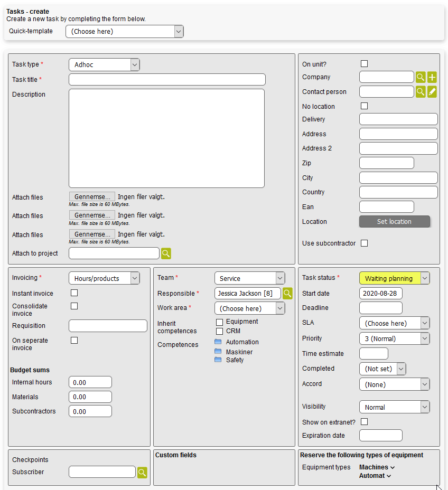This screenshot has height=490, width=448.
Task: Click the Subscriber search icon
Action: point(143,472)
